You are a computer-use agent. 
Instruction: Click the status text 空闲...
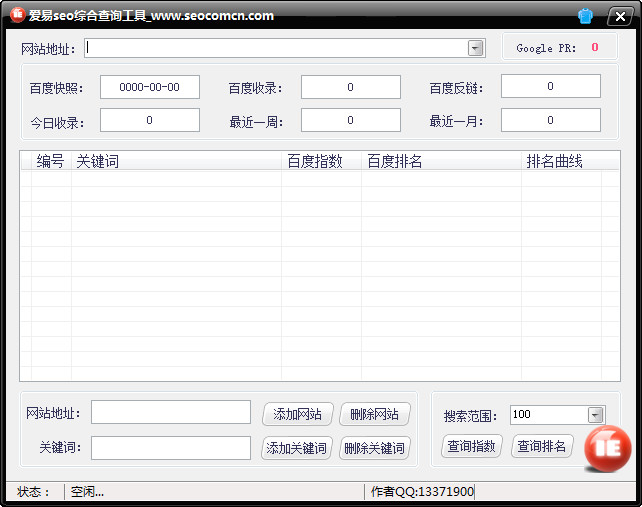pyautogui.click(x=87, y=491)
